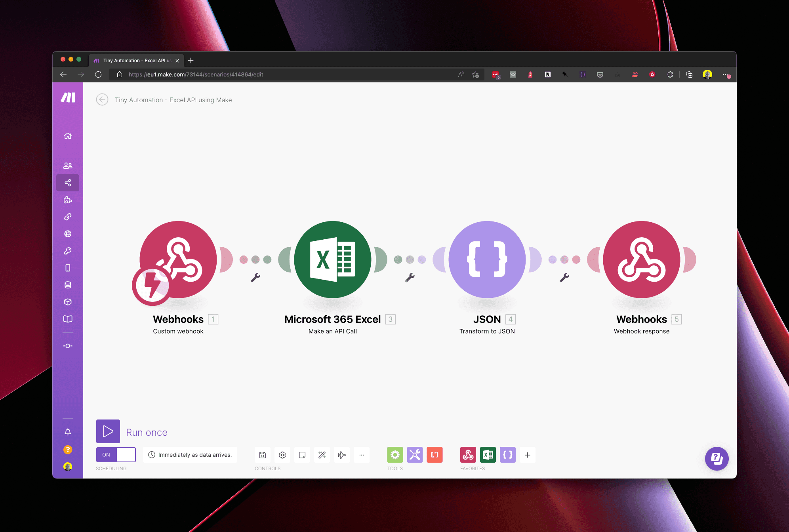789x532 pixels.
Task: Open Data stores database sidebar icon
Action: click(x=68, y=285)
